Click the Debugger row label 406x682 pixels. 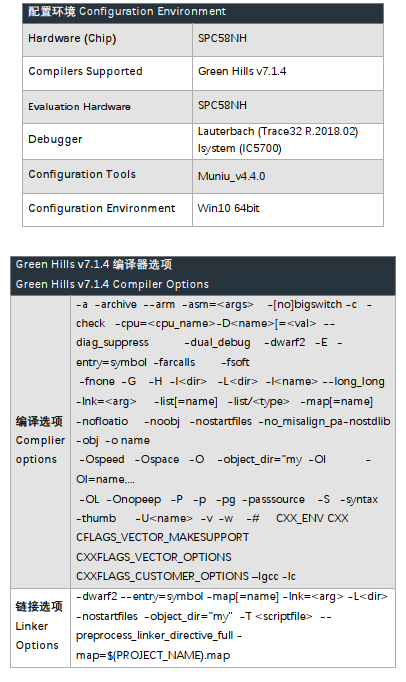click(55, 139)
